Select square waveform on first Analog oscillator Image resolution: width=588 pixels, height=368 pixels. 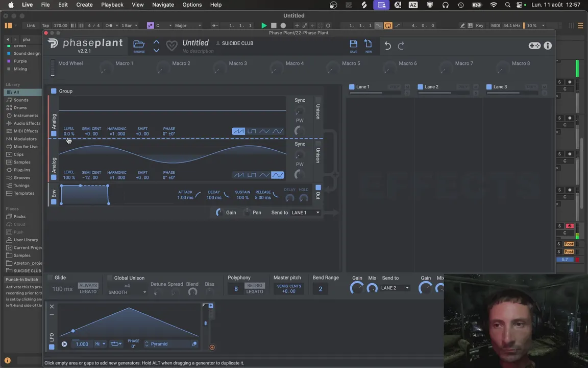(x=252, y=131)
